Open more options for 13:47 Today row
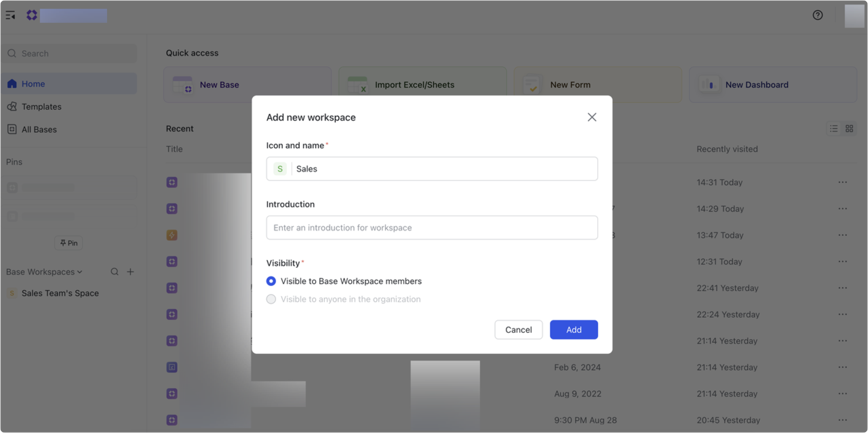The height and width of the screenshot is (433, 868). click(843, 235)
